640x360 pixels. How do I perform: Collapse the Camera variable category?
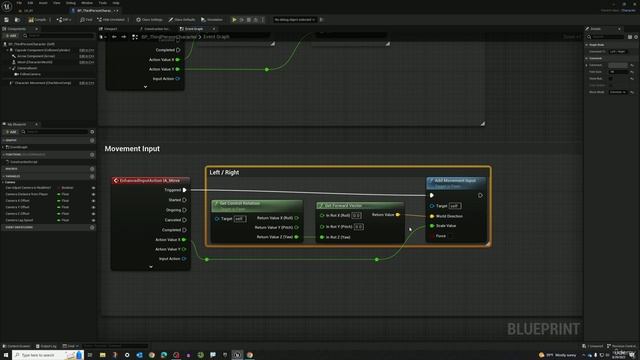click(x=4, y=182)
